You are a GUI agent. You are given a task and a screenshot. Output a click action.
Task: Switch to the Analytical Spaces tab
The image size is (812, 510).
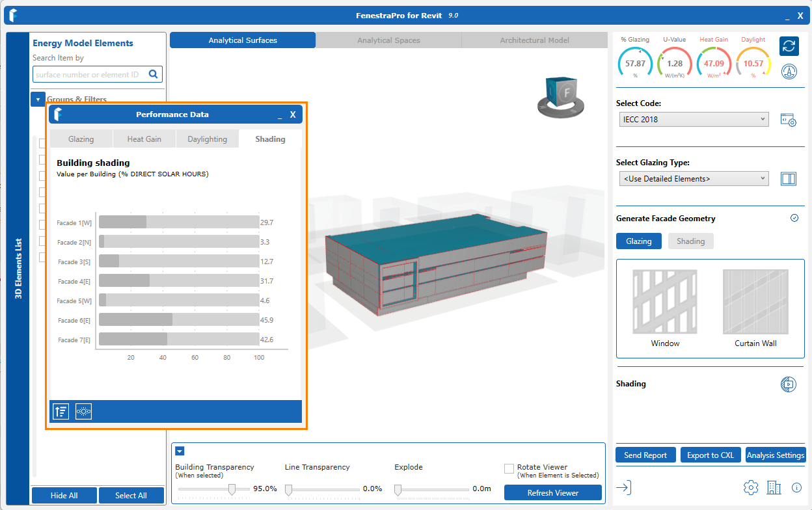pos(388,40)
